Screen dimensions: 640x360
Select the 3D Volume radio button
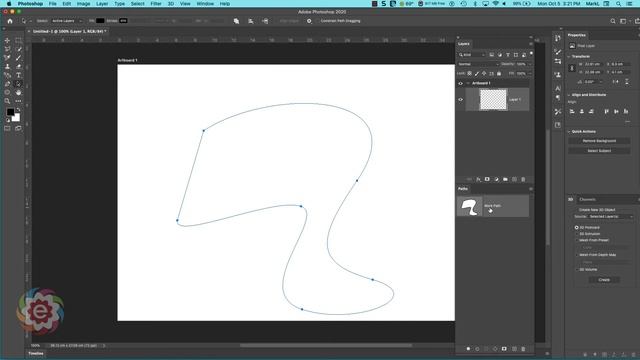coord(577,269)
